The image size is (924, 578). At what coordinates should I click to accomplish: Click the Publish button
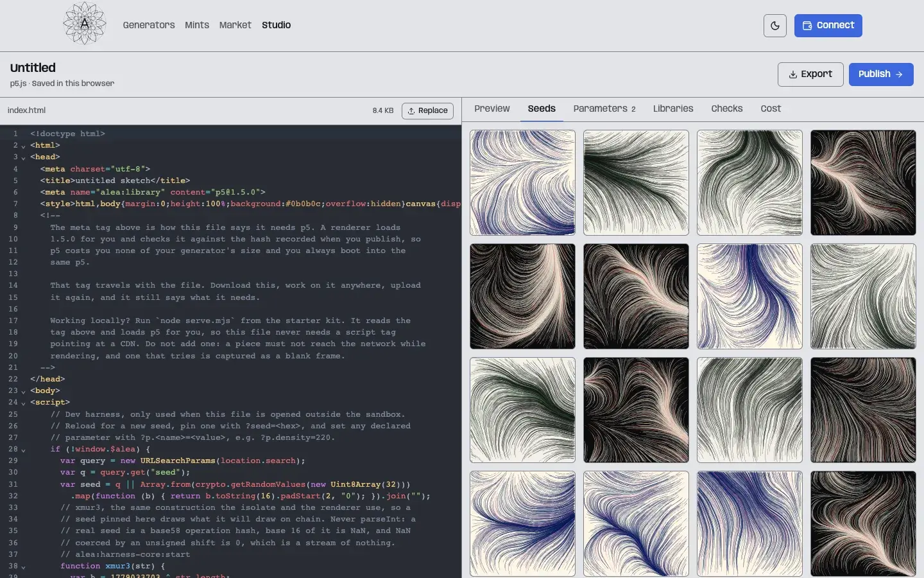(881, 74)
